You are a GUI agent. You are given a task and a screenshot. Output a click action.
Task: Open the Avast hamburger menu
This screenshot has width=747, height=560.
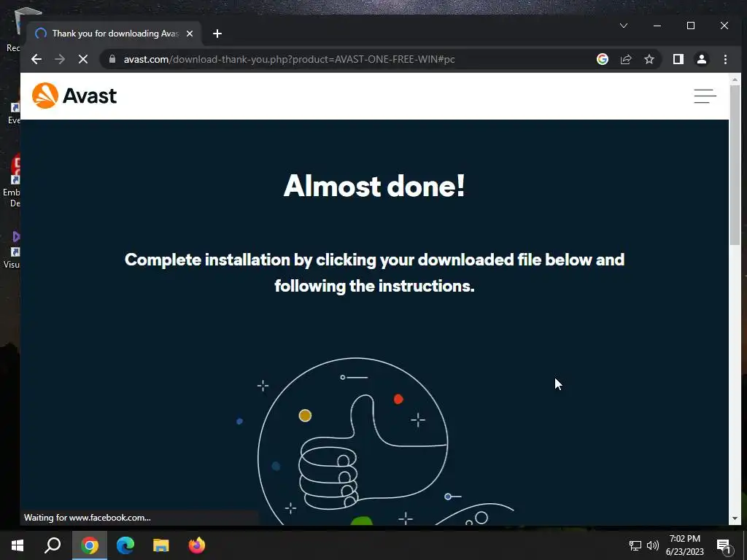(x=705, y=96)
